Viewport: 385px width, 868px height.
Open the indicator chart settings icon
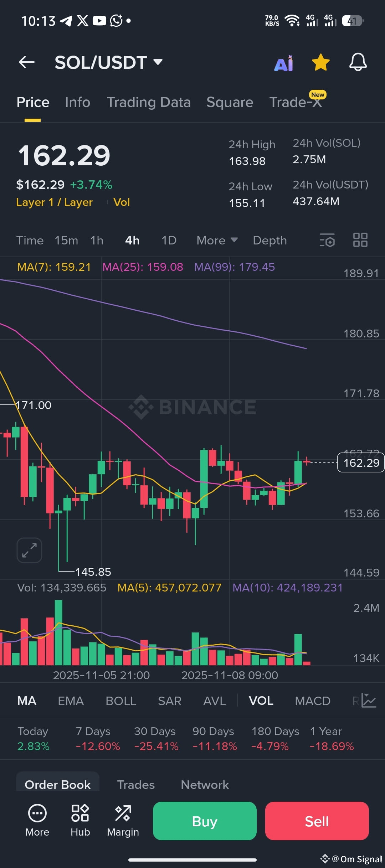tap(369, 701)
